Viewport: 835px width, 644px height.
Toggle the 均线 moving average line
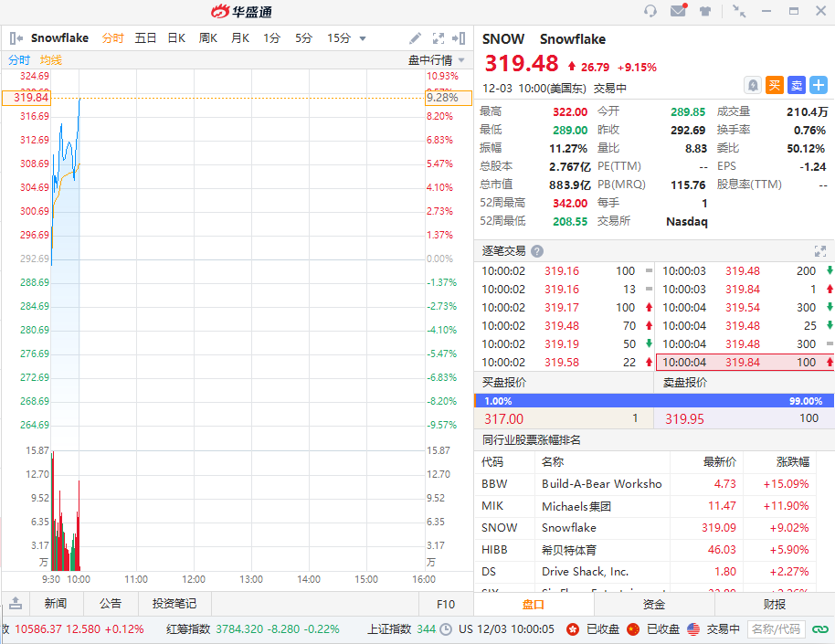[x=51, y=60]
